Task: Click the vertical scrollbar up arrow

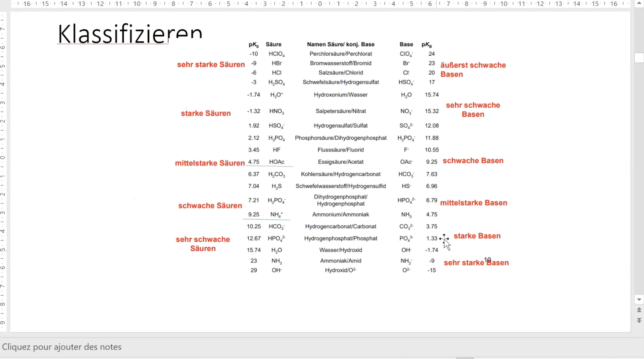Action: coord(639,3)
